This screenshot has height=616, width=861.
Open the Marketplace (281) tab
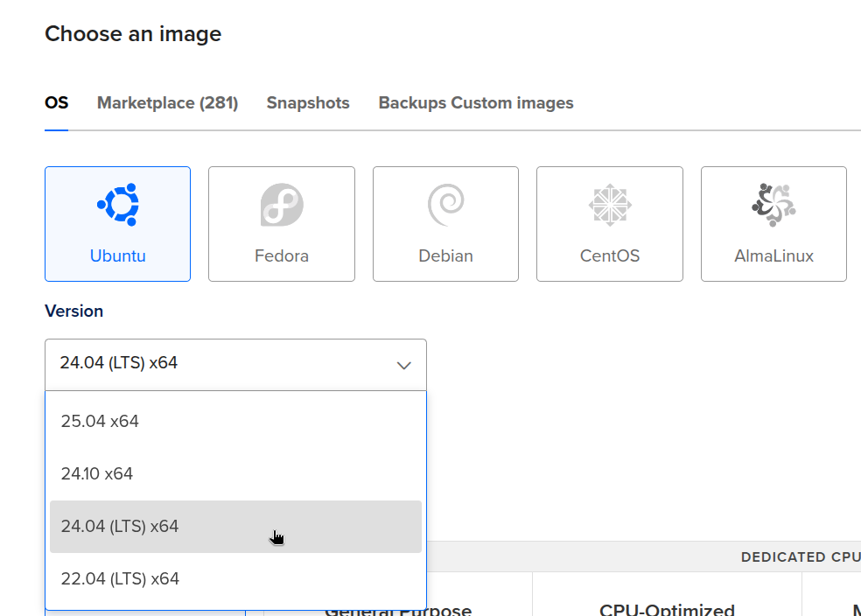click(x=167, y=102)
